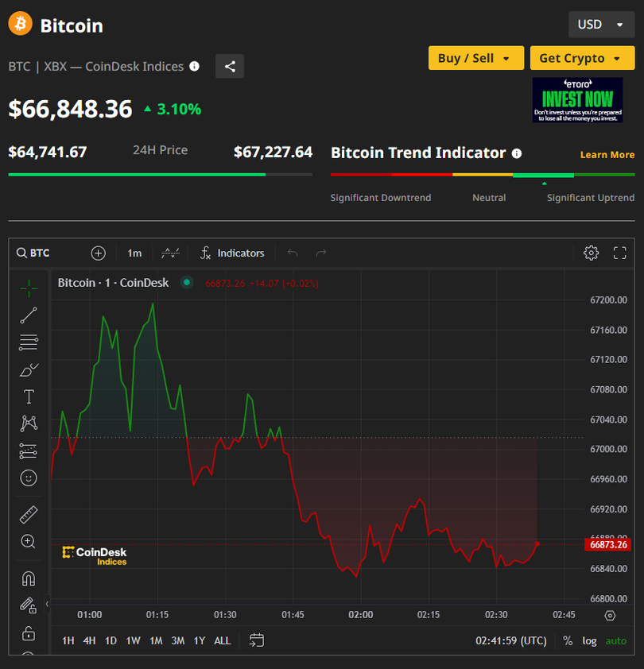Select the brush drawing tool

click(29, 370)
